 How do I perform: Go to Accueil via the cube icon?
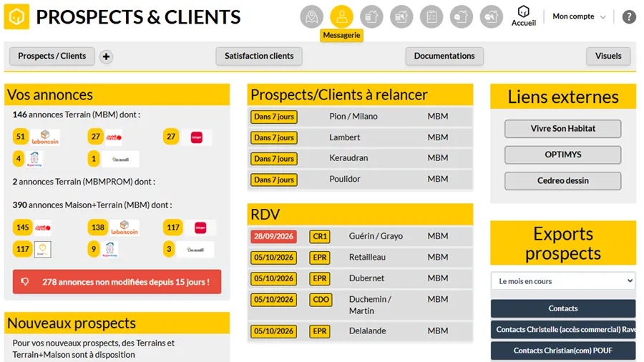click(524, 16)
